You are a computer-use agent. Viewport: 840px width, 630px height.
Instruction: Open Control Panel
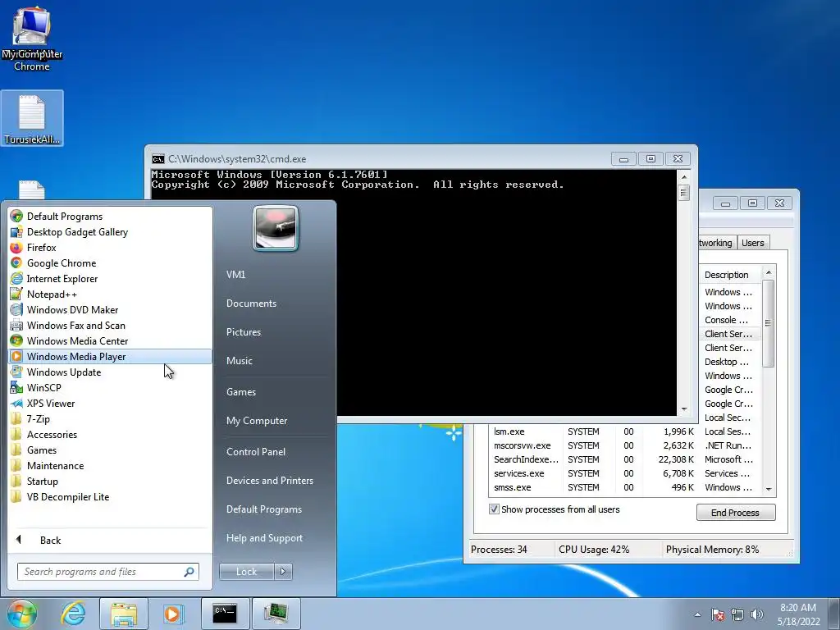(x=256, y=452)
